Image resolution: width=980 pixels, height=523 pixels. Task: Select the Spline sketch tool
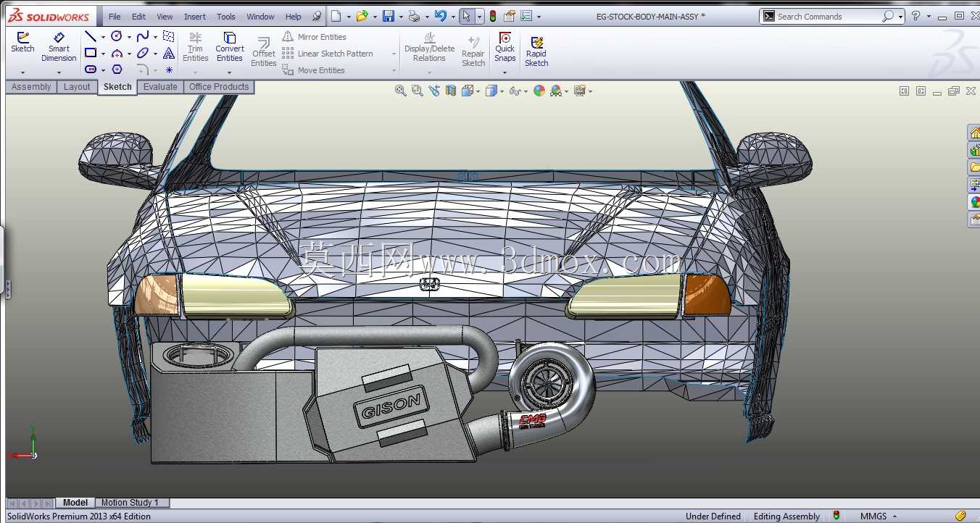pyautogui.click(x=143, y=36)
